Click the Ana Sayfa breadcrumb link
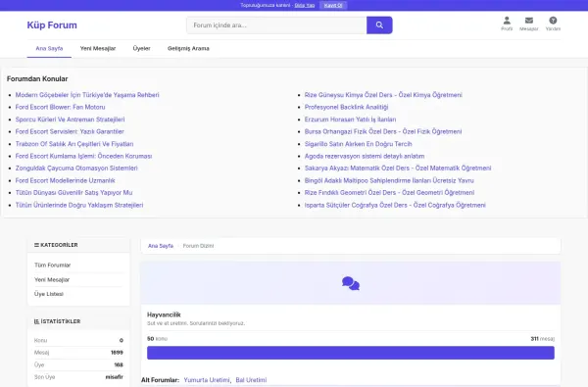 [x=161, y=246]
